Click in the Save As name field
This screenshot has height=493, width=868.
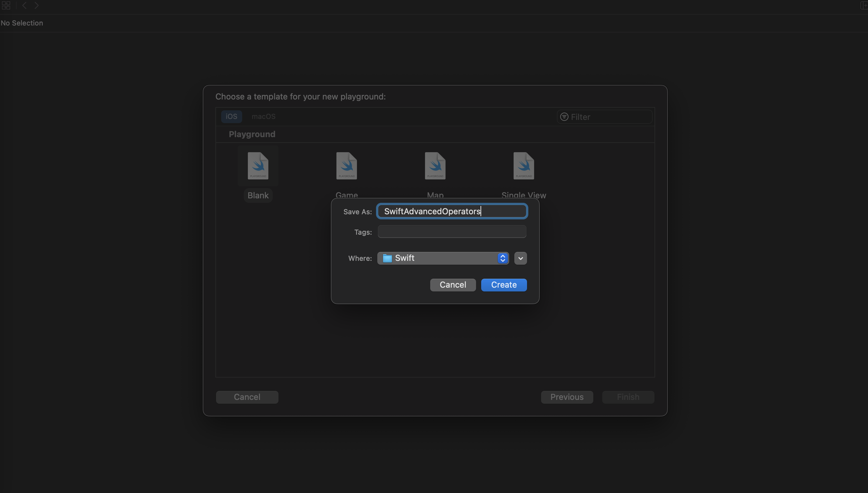coord(452,211)
